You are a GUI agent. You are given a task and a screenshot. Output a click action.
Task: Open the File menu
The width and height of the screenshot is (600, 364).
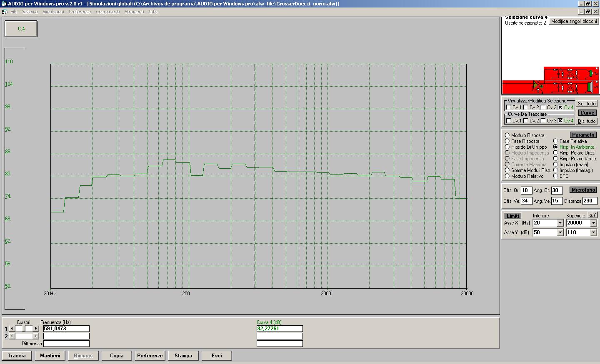point(14,12)
